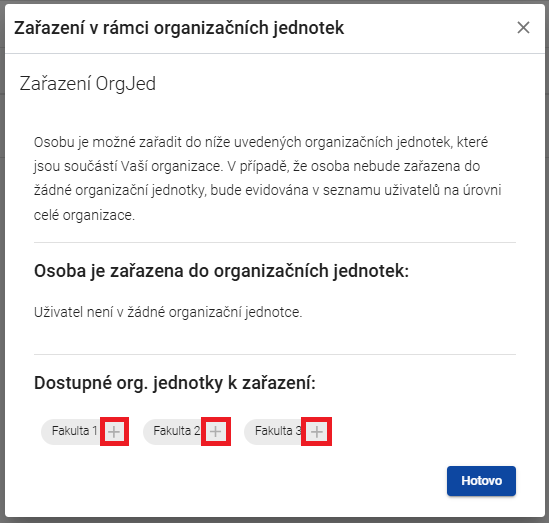Image resolution: width=549 pixels, height=523 pixels.
Task: Click the text Uživatel není v žádné organizační jednotce
Action: click(168, 312)
